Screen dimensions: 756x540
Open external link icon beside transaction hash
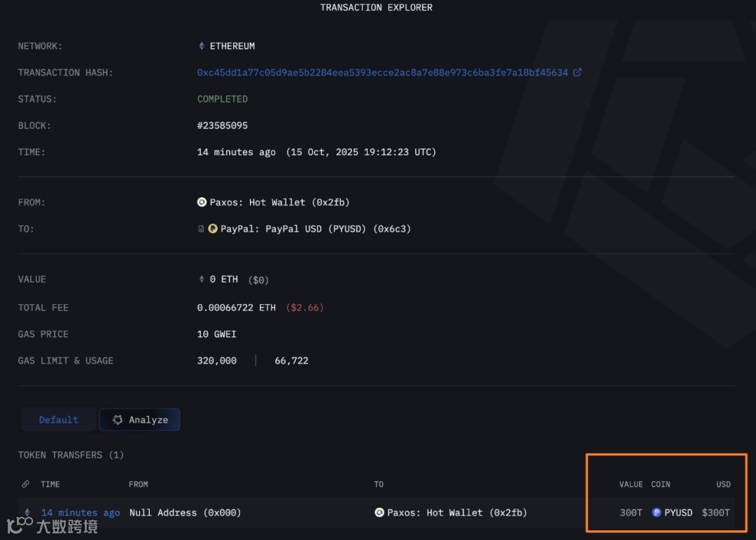click(x=577, y=72)
